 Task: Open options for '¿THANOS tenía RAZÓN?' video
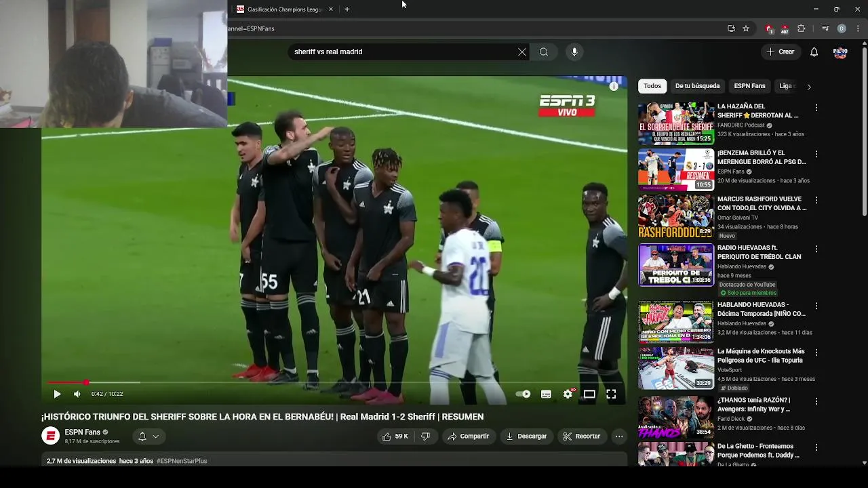(x=816, y=401)
